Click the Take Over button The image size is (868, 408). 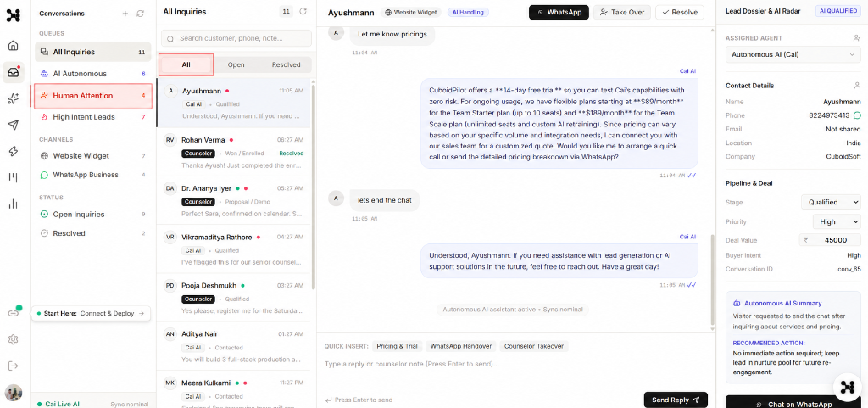[x=622, y=12]
